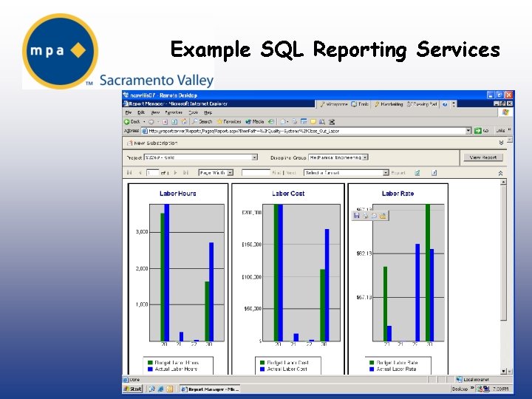The image size is (532, 399).
Task: Click the report scrollbar up arrow
Action: pyautogui.click(x=503, y=182)
